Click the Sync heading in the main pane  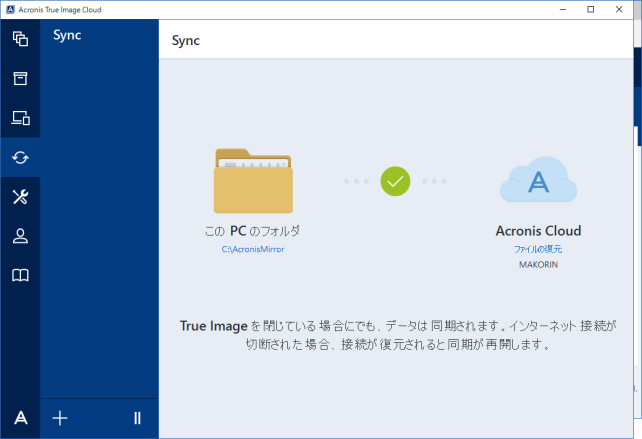coord(185,41)
